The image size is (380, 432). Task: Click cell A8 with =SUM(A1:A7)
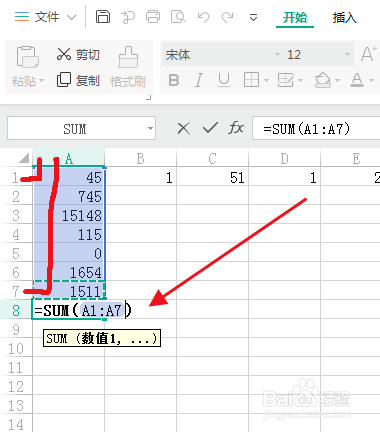pos(69,310)
